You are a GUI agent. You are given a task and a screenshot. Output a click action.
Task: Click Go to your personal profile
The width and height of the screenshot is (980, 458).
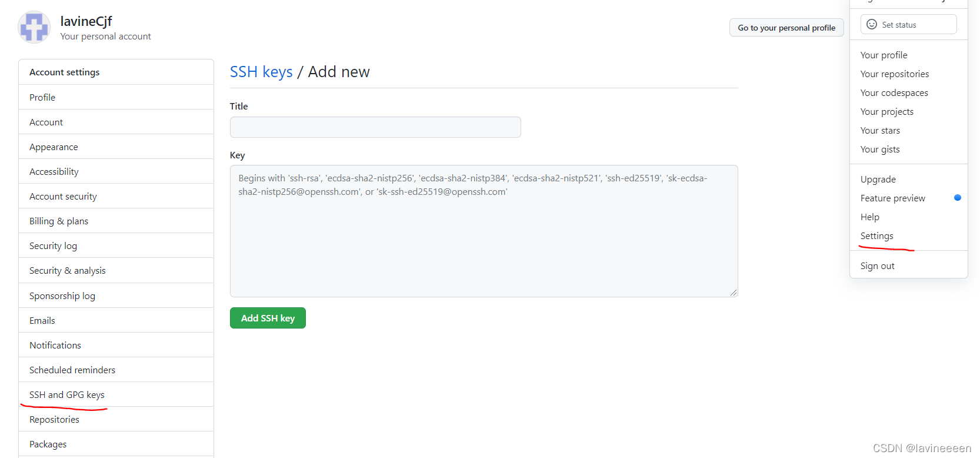click(x=786, y=28)
